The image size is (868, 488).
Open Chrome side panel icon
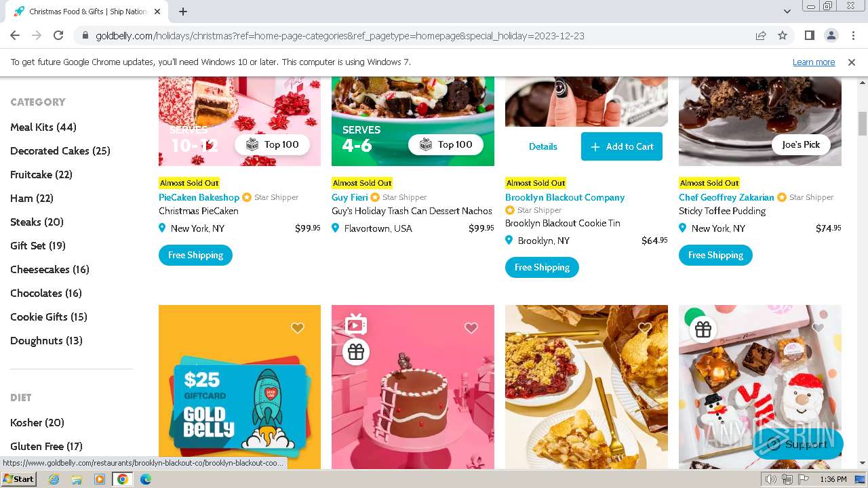click(x=809, y=36)
